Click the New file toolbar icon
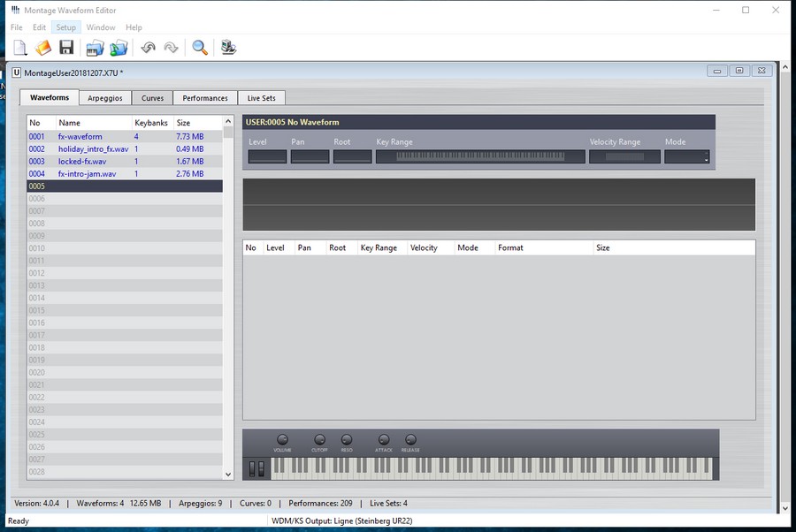Screen dimensions: 796x532 19,48
